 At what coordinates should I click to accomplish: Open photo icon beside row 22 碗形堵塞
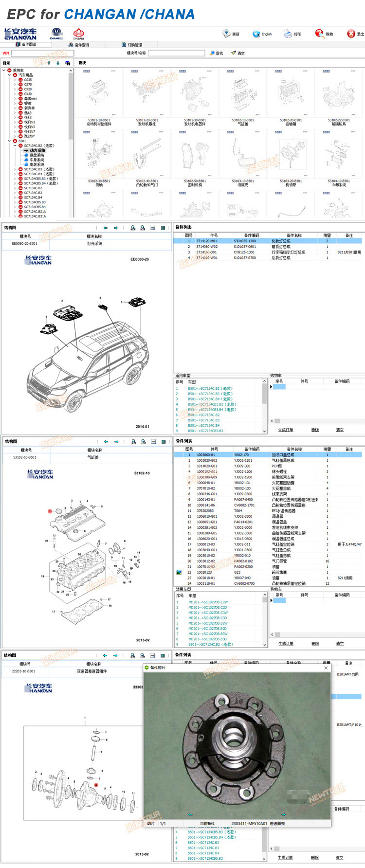pyautogui.click(x=179, y=572)
